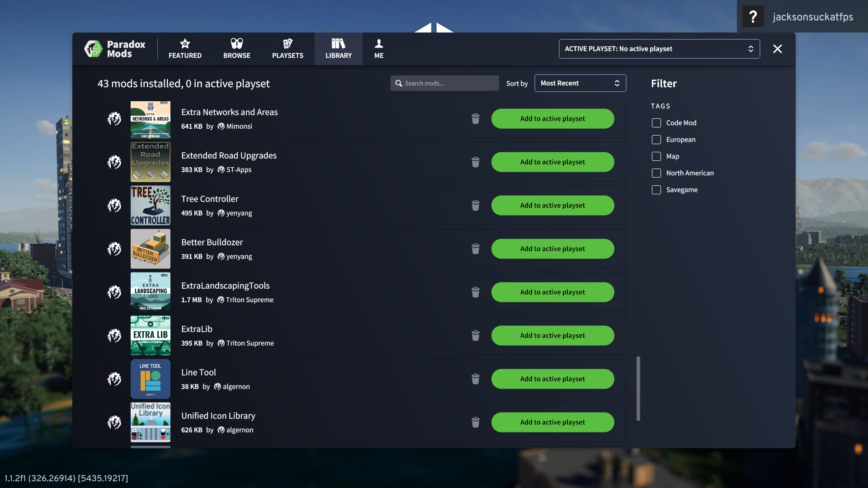Remove Line Tool with its trash icon
This screenshot has height=488, width=868.
click(x=475, y=379)
